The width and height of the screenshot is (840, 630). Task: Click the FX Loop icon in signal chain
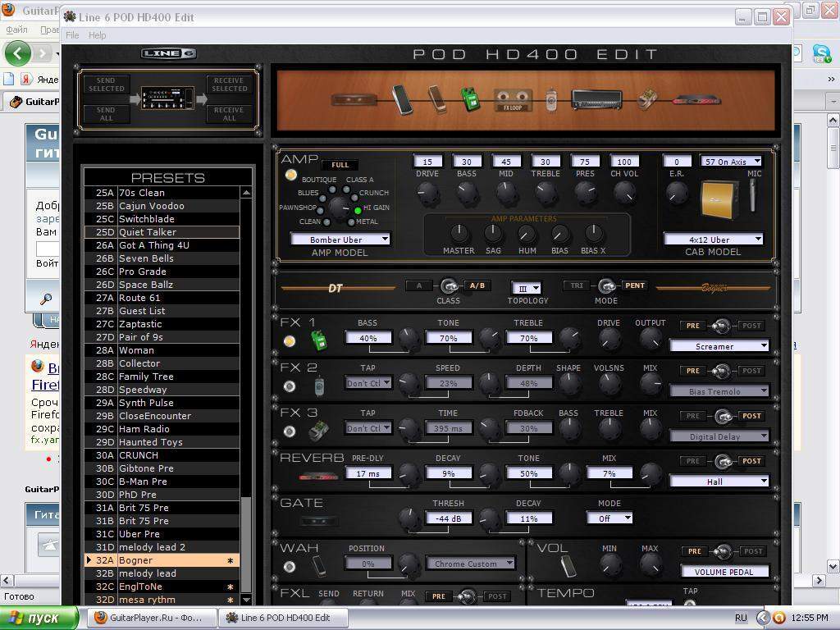point(513,101)
